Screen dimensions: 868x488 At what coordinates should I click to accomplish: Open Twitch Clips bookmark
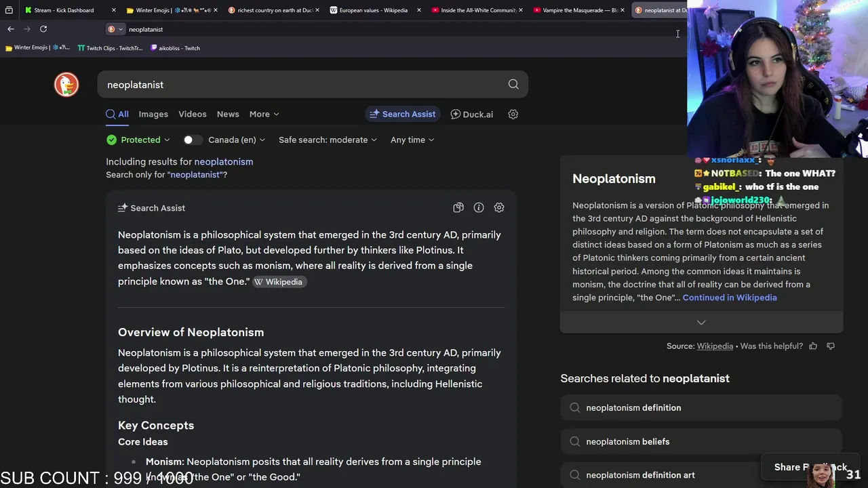point(110,48)
